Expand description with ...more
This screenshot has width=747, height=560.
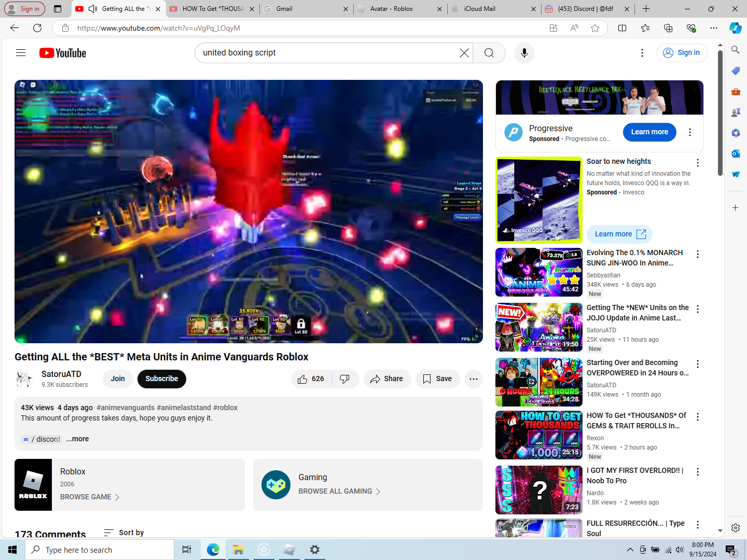[77, 439]
